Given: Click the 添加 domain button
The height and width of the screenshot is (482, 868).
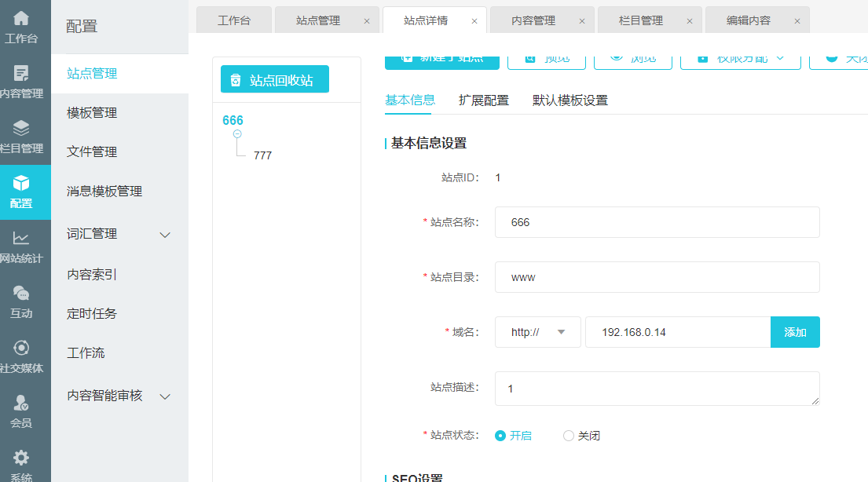Looking at the screenshot, I should point(795,332).
